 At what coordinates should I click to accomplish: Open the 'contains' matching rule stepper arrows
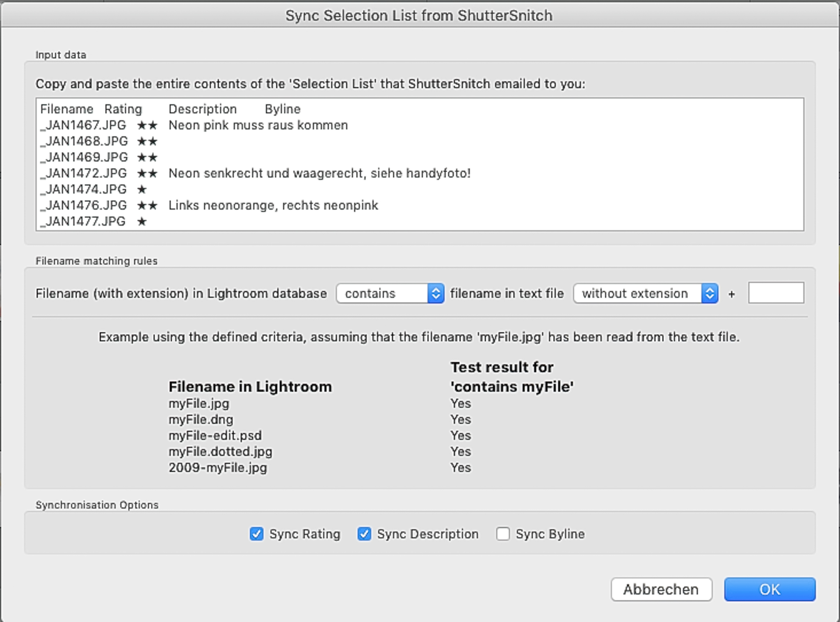point(436,293)
